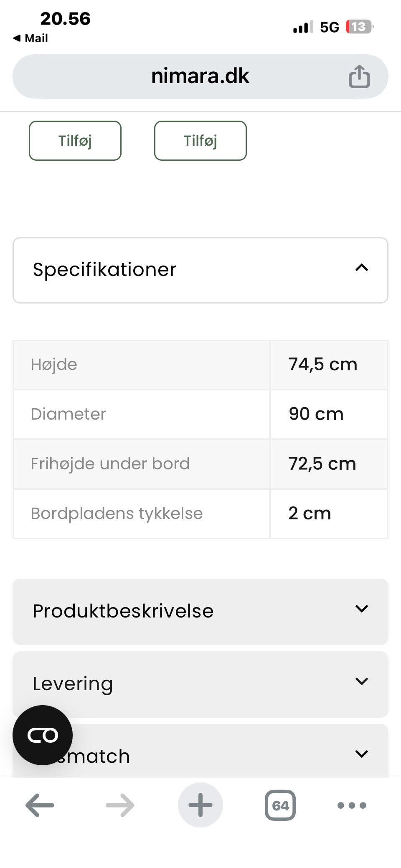The height and width of the screenshot is (868, 401).
Task: Tap the forward arrow in bottom toolbar
Action: point(120,805)
